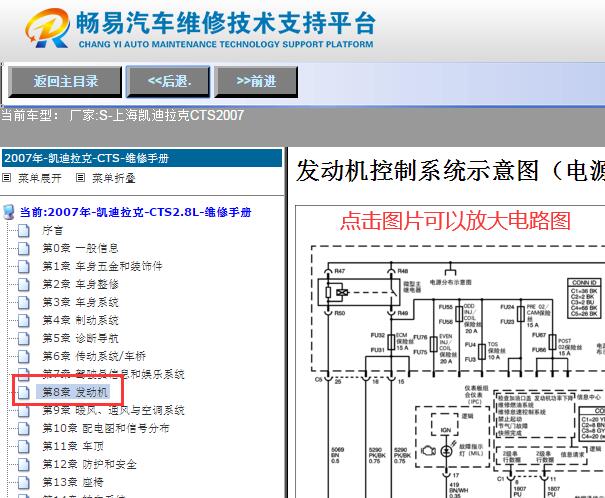
Task: Click the page icon next to 第0章
Action: coord(24,248)
